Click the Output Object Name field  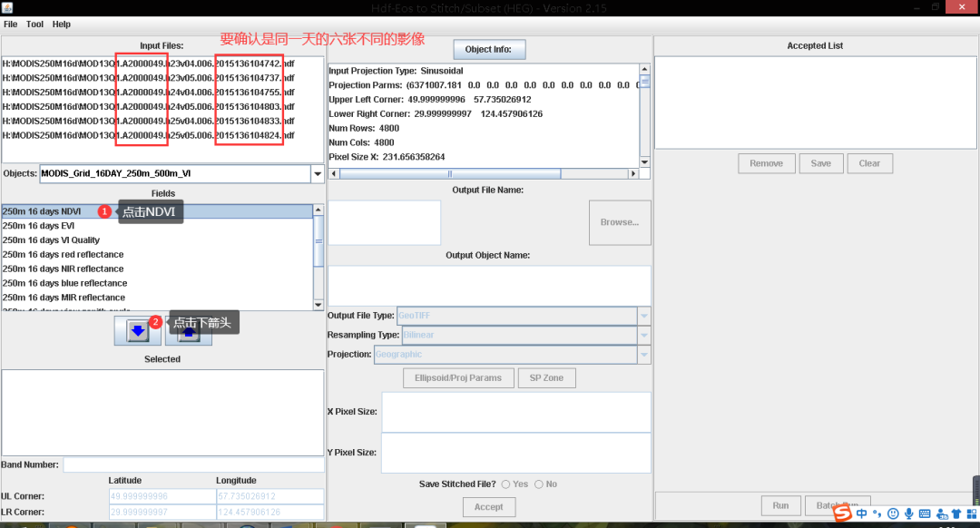489,286
